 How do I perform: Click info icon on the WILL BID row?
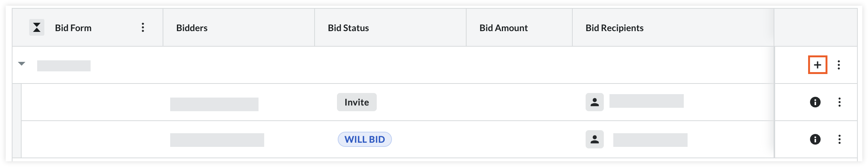815,139
